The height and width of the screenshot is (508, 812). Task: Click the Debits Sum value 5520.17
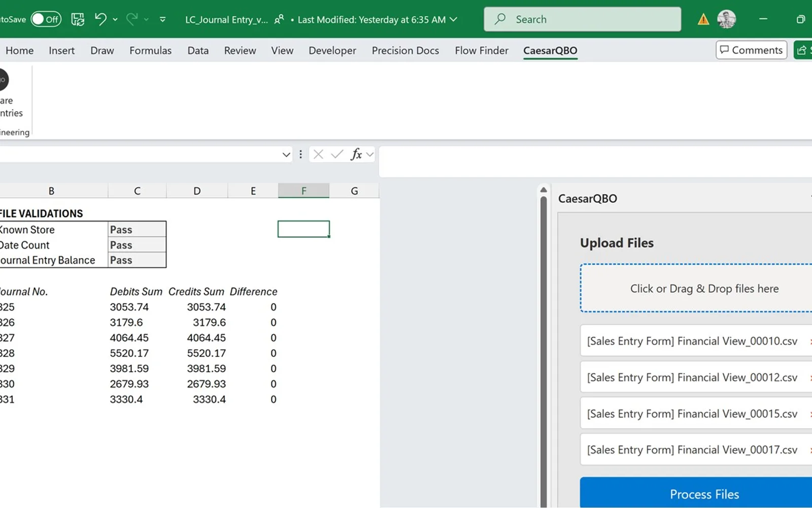[129, 353]
